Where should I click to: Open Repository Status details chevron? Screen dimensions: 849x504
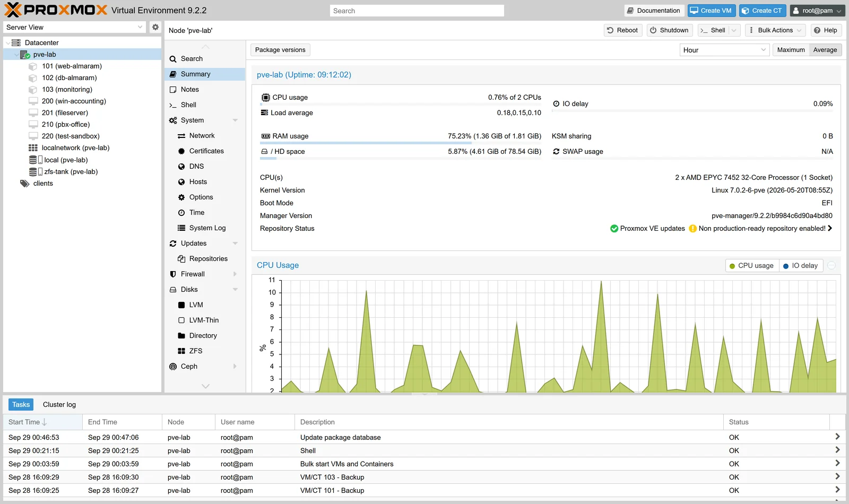click(830, 229)
